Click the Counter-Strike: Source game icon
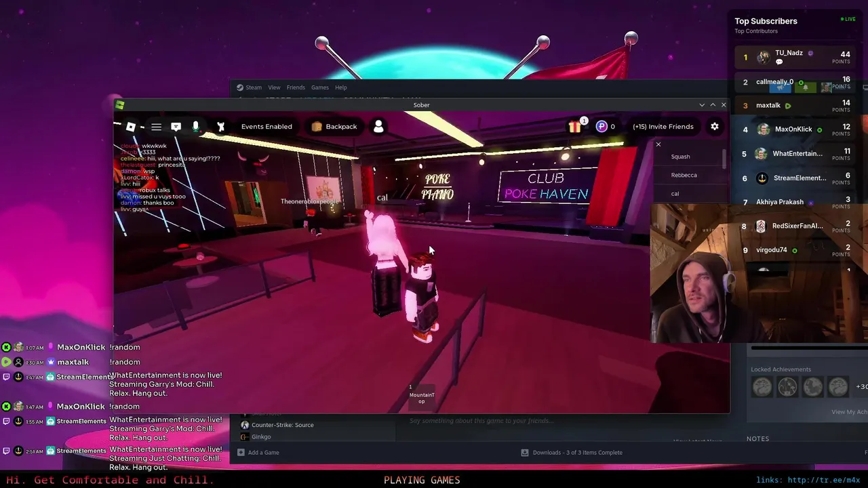 click(245, 425)
